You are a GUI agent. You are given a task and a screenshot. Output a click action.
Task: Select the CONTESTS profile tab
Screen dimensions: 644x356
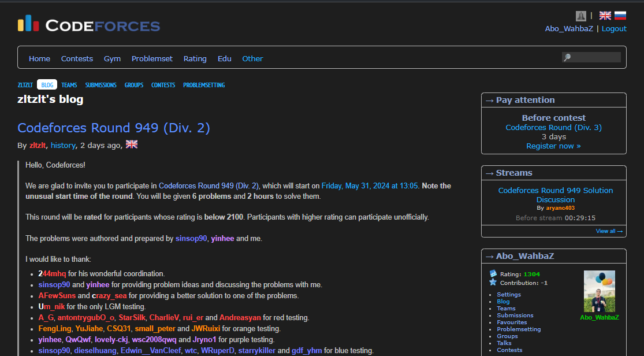coord(163,85)
